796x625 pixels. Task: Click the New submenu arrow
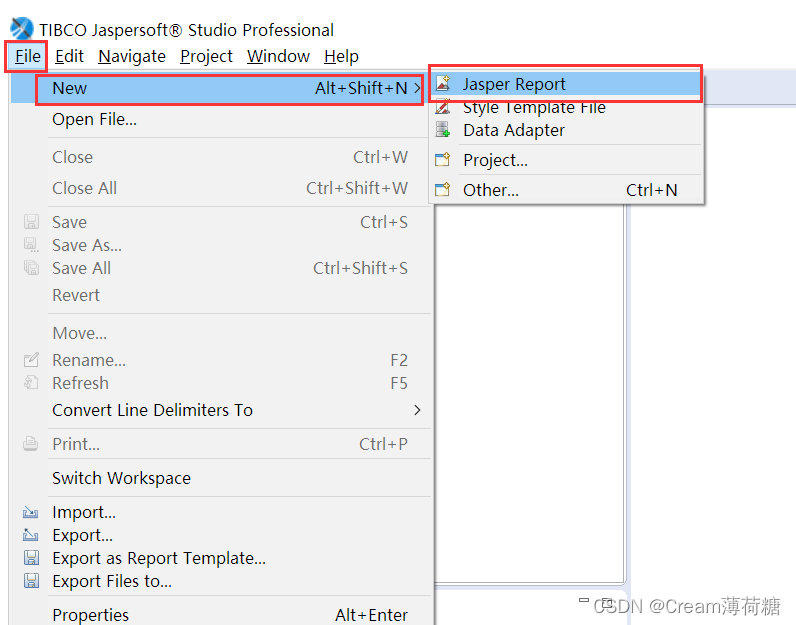point(417,88)
